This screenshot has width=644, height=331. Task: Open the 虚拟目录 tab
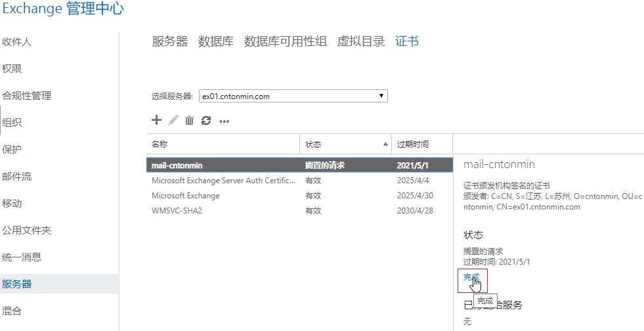tap(360, 41)
